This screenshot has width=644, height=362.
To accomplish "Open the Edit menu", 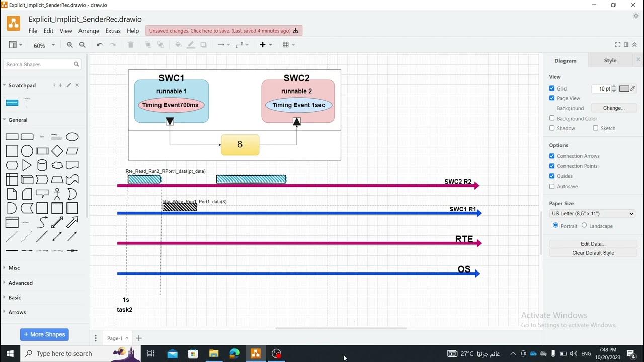I will pyautogui.click(x=48, y=31).
